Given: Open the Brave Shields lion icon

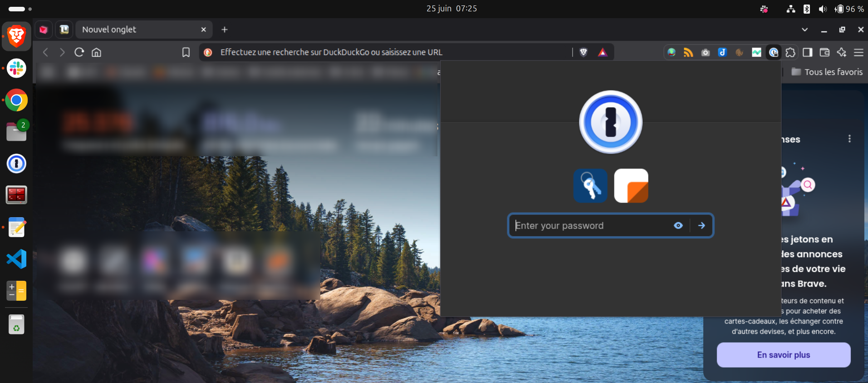Looking at the screenshot, I should (x=584, y=52).
